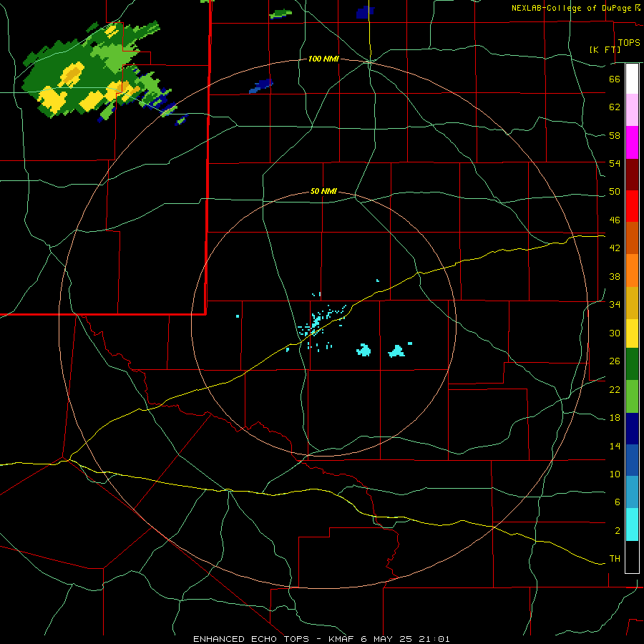Pick the light green scale swatch
Screen dimensions: 644x644
[632, 396]
